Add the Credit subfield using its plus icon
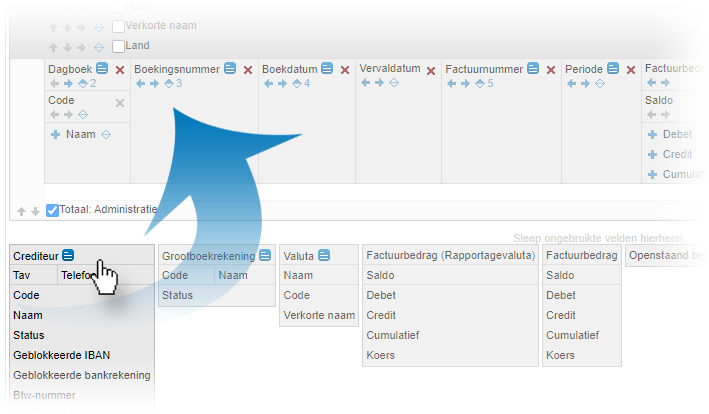This screenshot has height=414, width=709. point(652,154)
